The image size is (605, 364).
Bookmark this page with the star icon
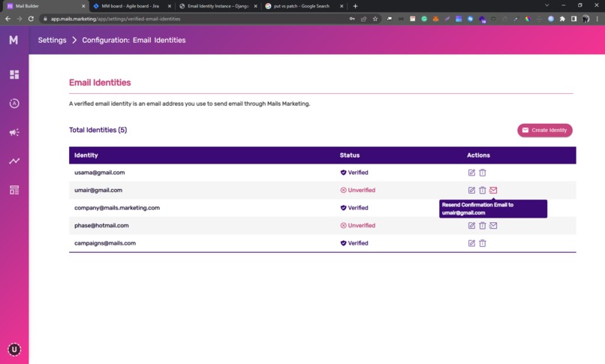click(x=375, y=19)
